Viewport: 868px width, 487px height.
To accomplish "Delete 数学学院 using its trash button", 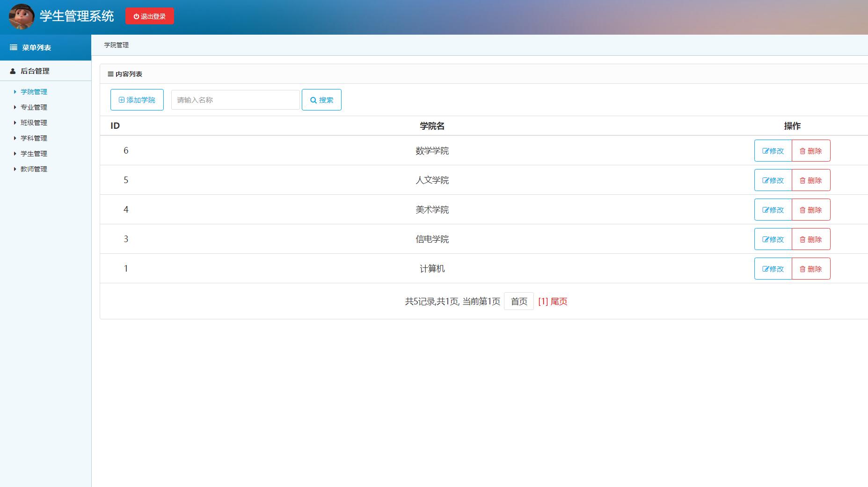I will tap(811, 151).
